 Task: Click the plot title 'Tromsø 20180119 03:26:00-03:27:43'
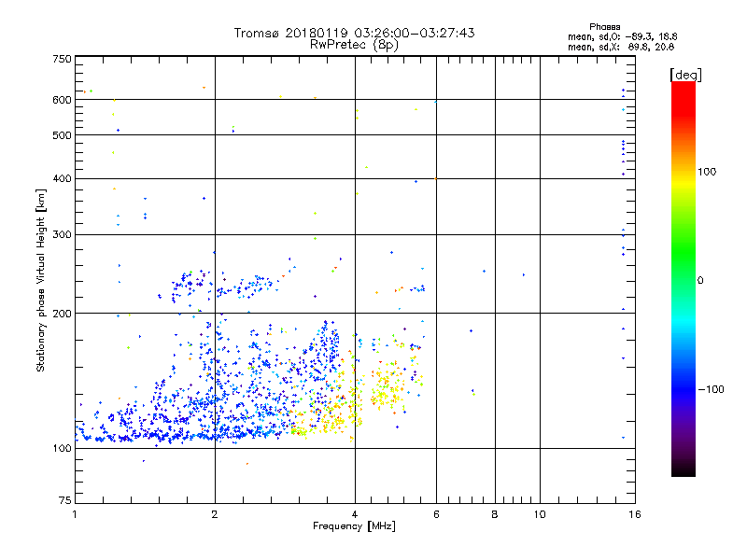coord(354,33)
